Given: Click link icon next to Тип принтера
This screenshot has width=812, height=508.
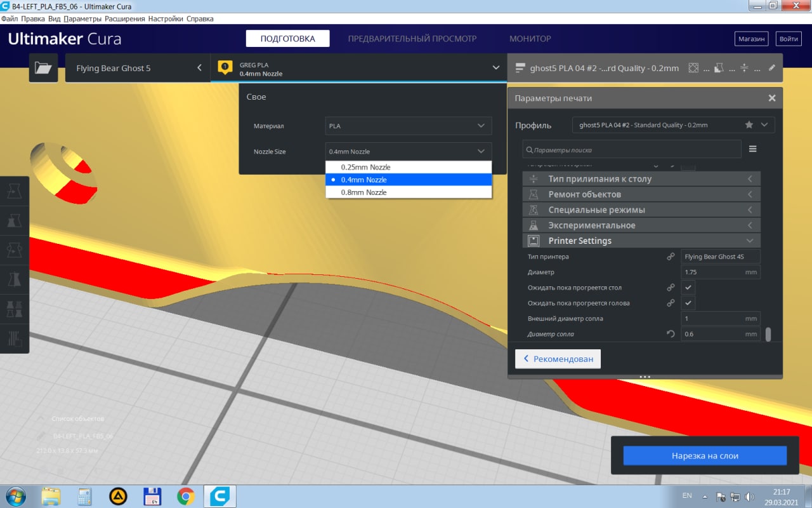Looking at the screenshot, I should pos(671,257).
